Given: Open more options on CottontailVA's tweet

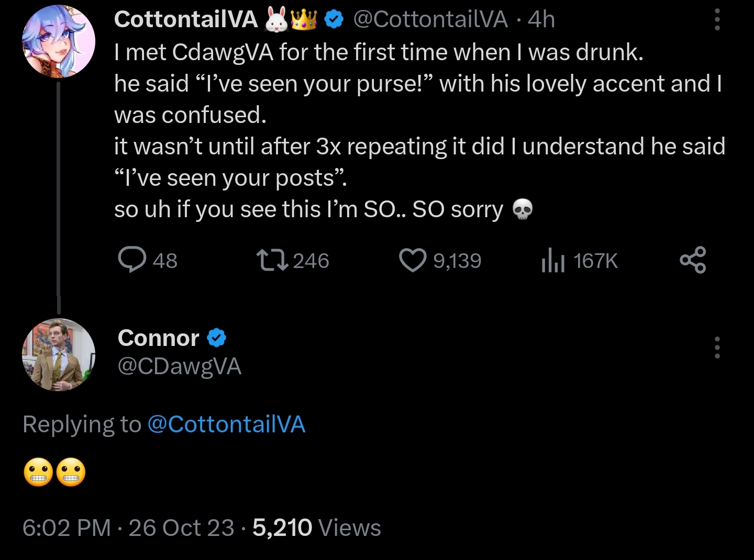Looking at the screenshot, I should point(717,20).
